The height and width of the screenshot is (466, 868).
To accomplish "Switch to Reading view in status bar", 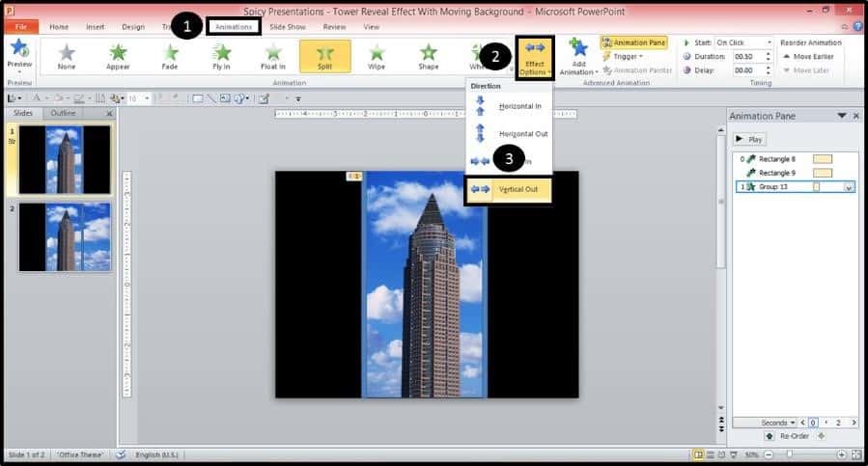I will point(722,455).
